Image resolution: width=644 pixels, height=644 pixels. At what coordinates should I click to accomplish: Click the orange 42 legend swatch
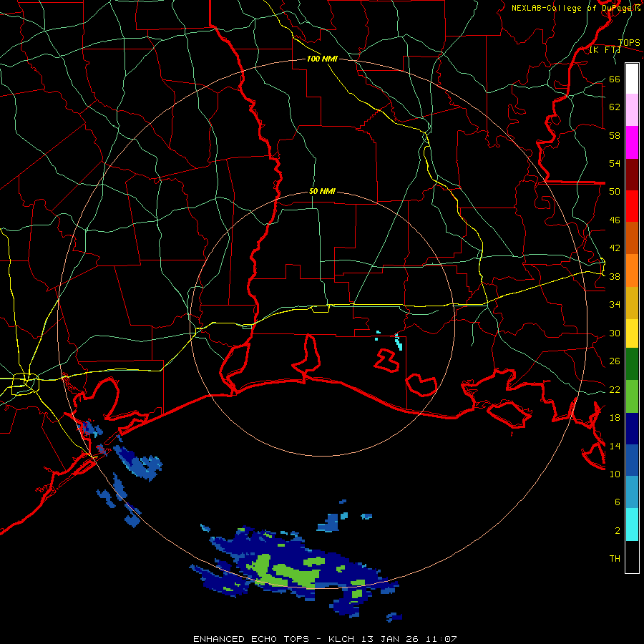(632, 270)
